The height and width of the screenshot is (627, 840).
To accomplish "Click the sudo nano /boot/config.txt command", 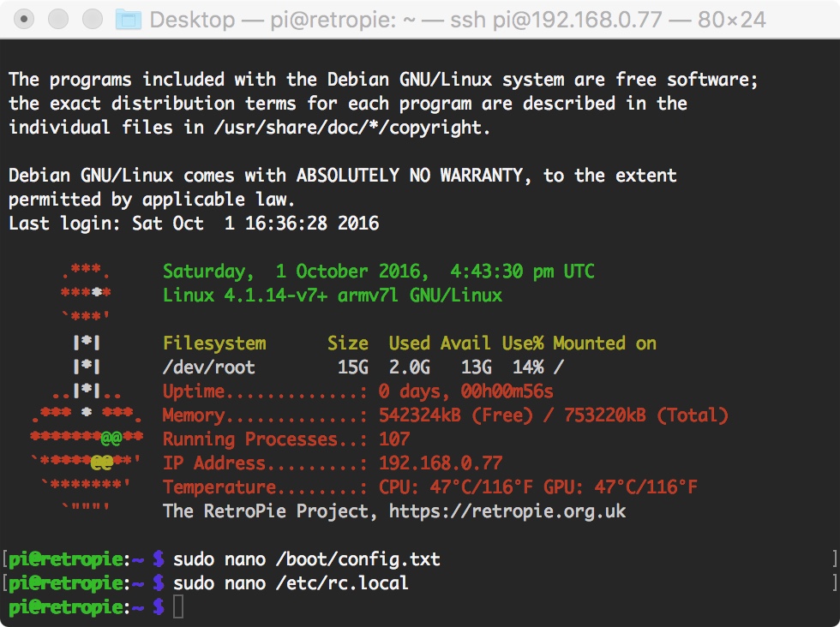I will 307,559.
